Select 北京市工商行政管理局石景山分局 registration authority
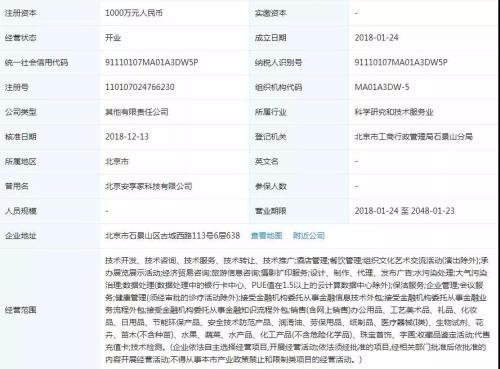500x369 pixels. [414, 137]
